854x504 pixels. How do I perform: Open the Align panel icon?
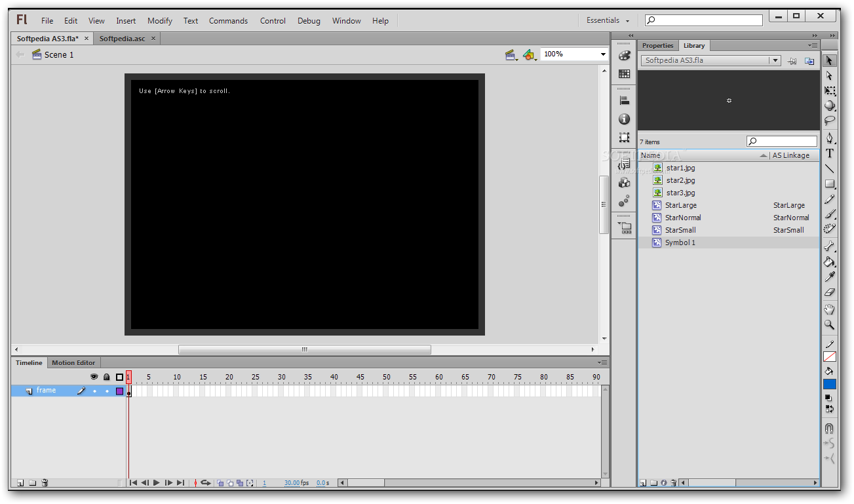click(624, 100)
